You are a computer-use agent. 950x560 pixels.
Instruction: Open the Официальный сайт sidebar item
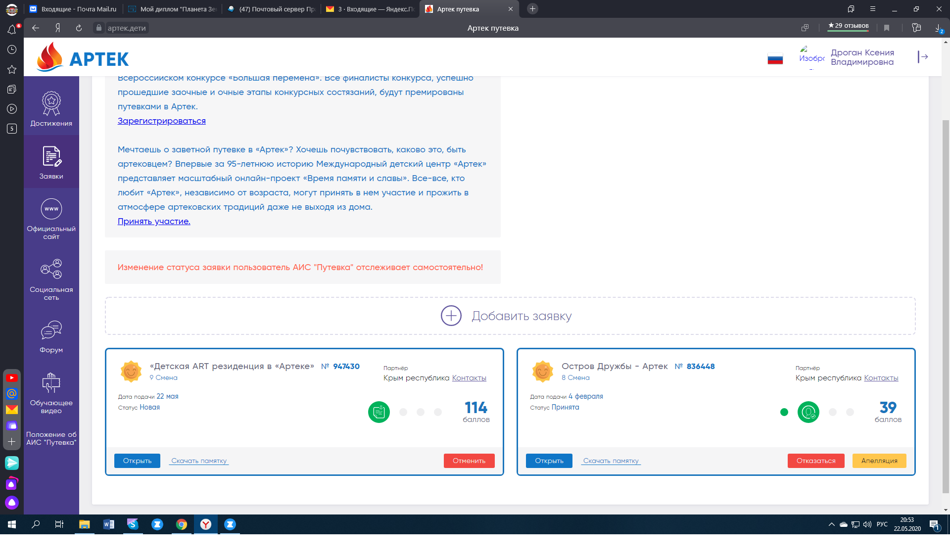pyautogui.click(x=51, y=219)
